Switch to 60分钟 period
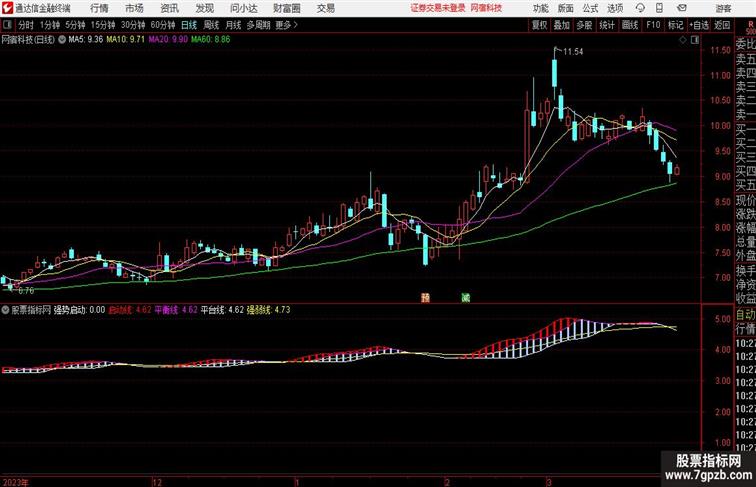Viewport: 756px width, 487px height. (x=163, y=25)
